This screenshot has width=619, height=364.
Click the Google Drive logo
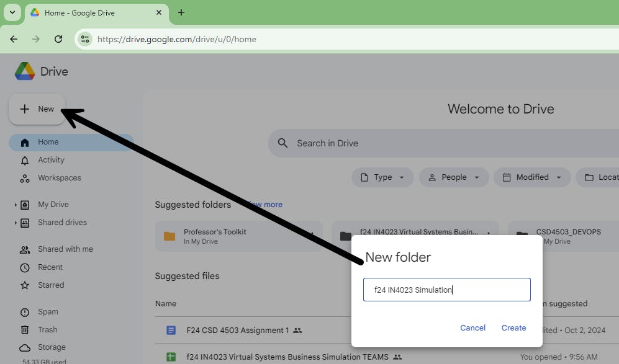tap(25, 71)
